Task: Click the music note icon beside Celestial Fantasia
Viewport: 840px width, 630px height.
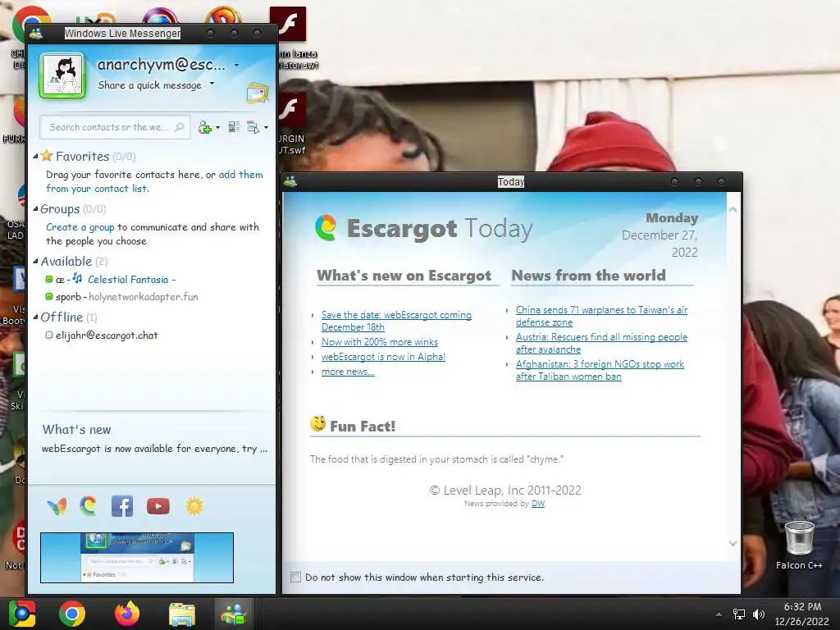Action: [78, 278]
